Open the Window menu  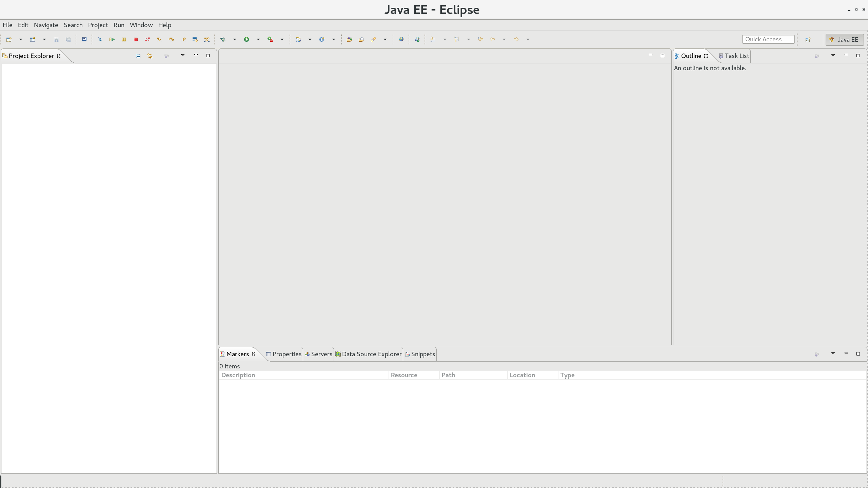pos(141,25)
